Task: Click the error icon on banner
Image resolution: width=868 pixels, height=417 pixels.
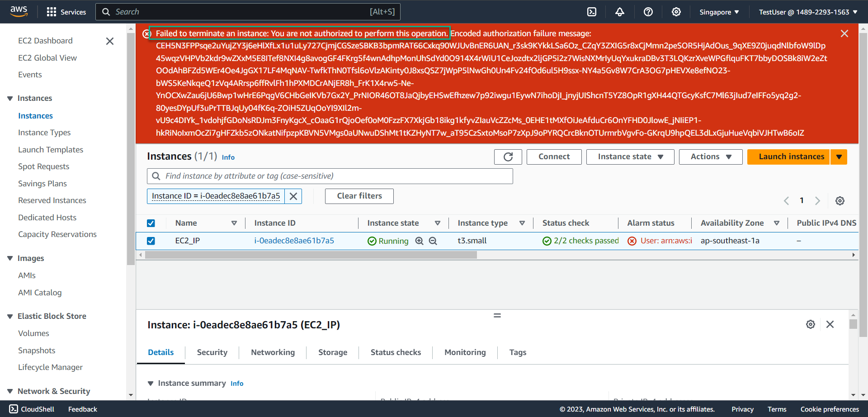Action: click(146, 34)
